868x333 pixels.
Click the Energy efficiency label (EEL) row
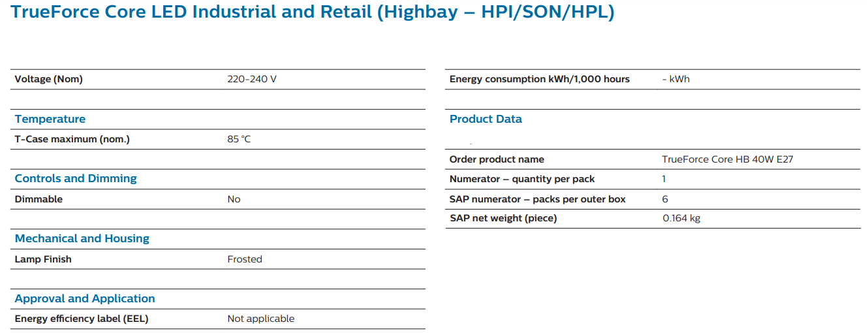pos(218,319)
